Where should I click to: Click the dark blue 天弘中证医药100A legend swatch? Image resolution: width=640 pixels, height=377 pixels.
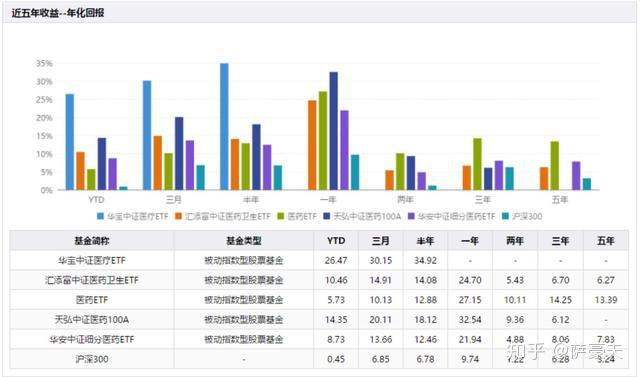(x=326, y=216)
